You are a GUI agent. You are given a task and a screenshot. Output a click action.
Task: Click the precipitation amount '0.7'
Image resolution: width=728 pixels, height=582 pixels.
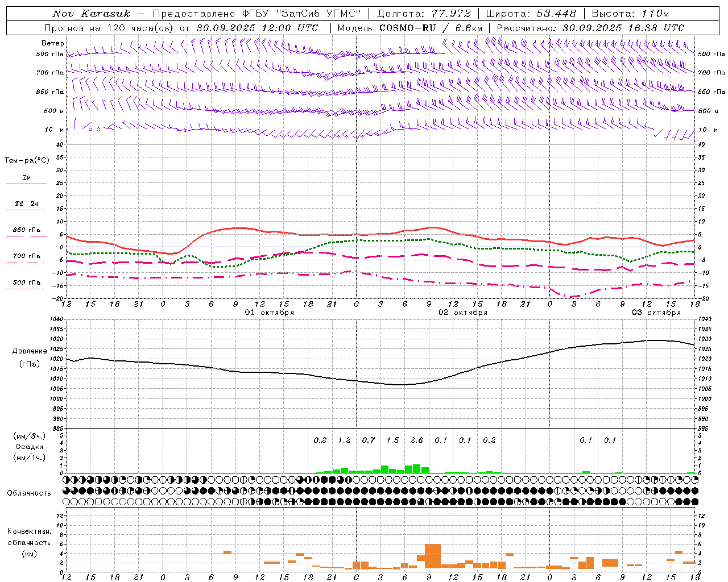point(369,440)
